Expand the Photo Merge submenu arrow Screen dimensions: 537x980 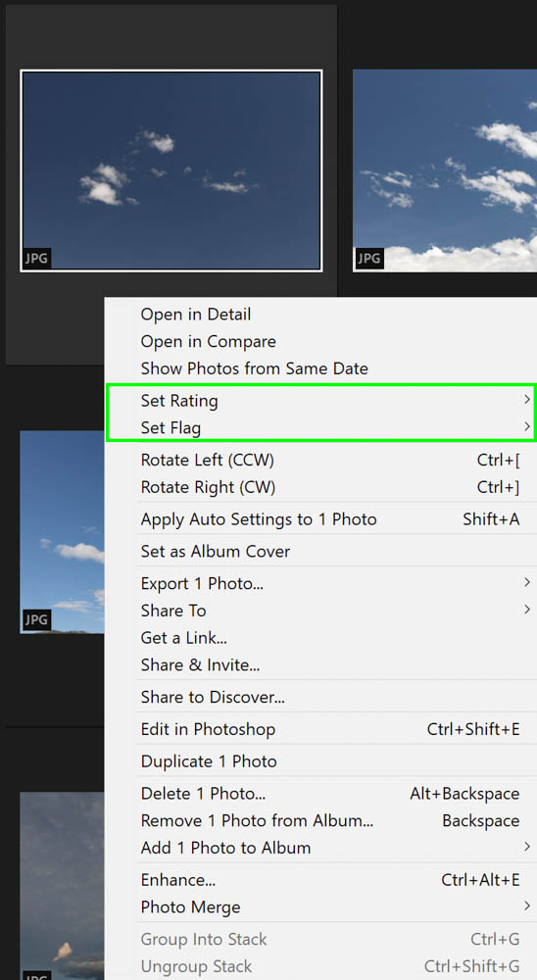pyautogui.click(x=527, y=906)
